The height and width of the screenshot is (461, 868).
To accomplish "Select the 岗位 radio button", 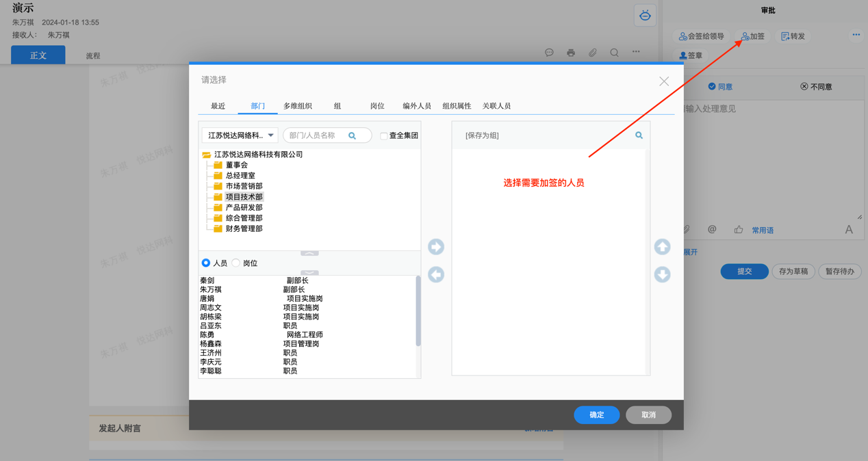I will coord(235,263).
